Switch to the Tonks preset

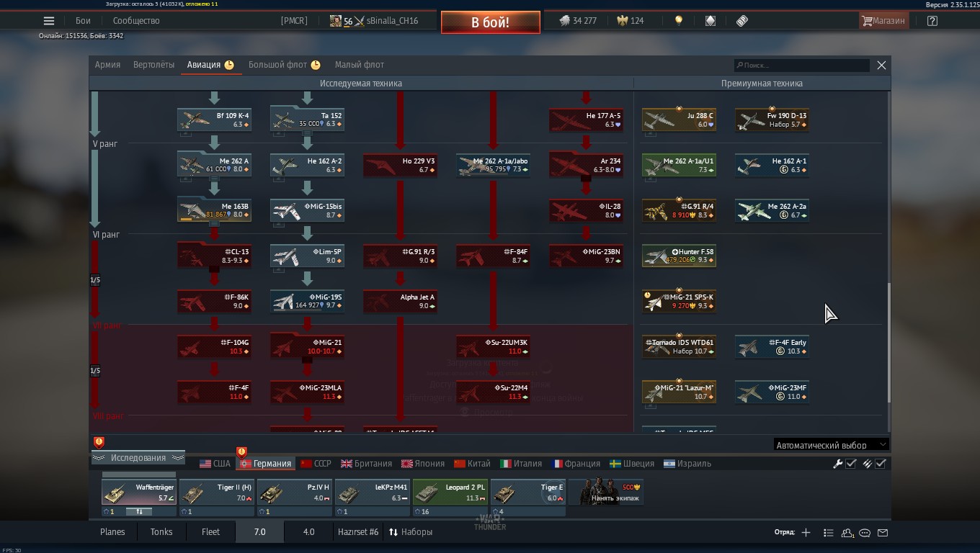click(161, 532)
